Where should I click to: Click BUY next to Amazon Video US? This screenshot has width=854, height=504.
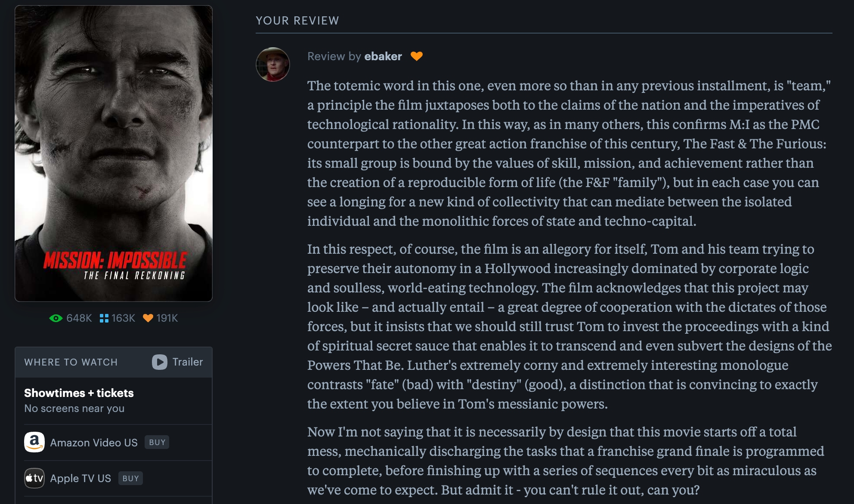coord(157,442)
